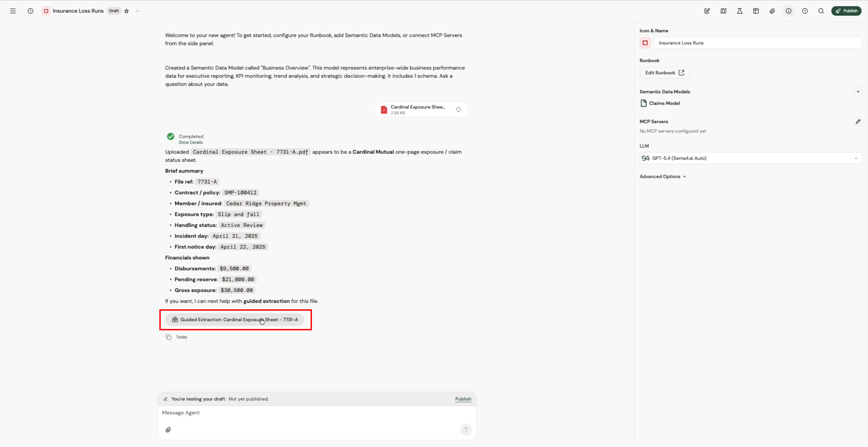Click the disbursements value $9,500.00
This screenshot has height=447, width=868.
[x=234, y=269]
